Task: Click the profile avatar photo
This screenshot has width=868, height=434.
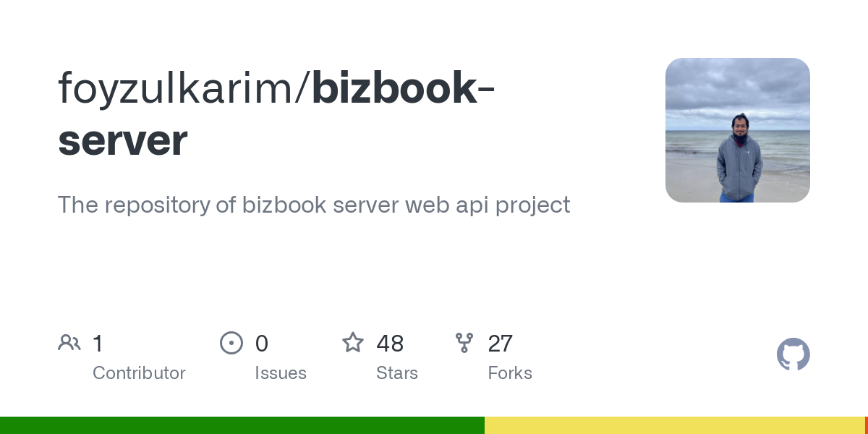Action: point(737,130)
